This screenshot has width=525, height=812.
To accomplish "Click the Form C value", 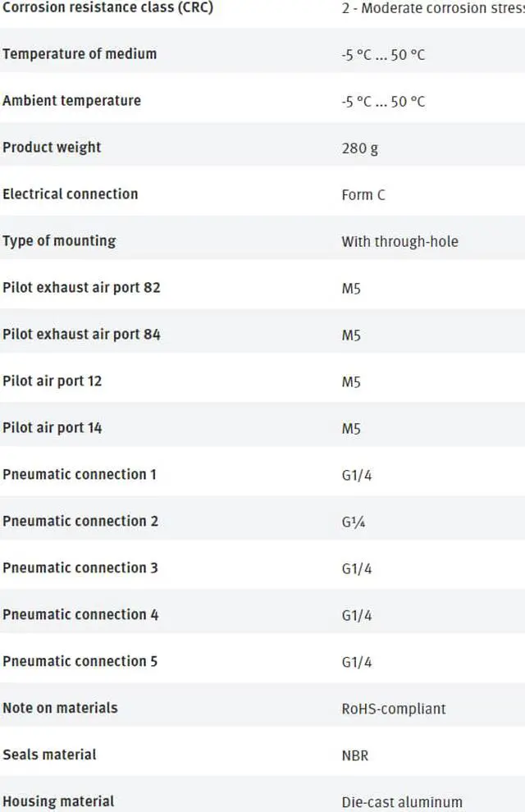I will coord(363,194).
